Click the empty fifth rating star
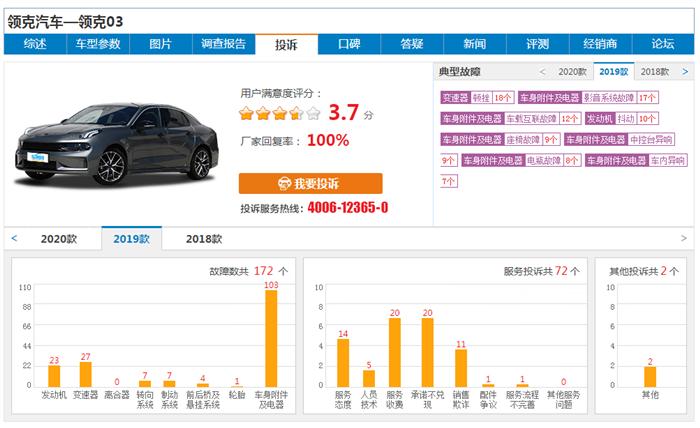Screen dimensions: 700x428 [313, 113]
